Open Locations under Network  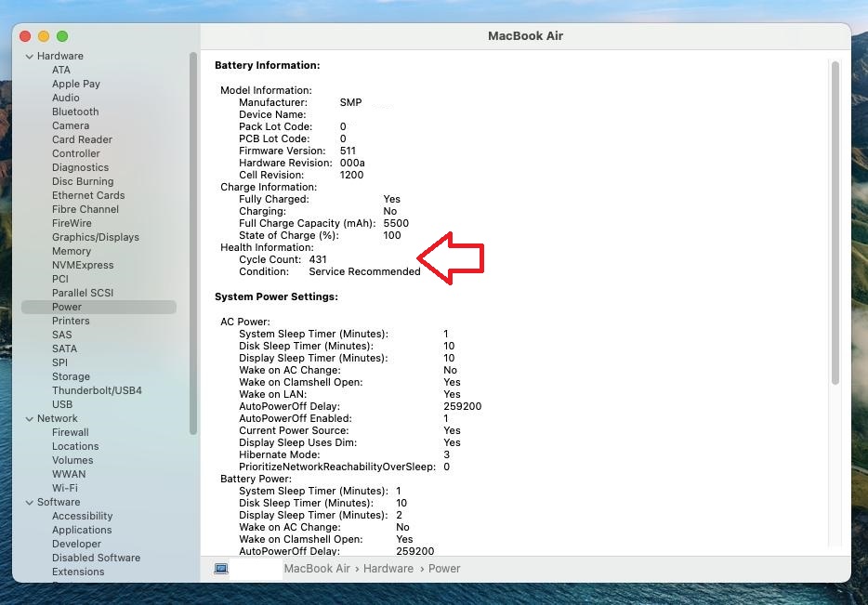[75, 446]
